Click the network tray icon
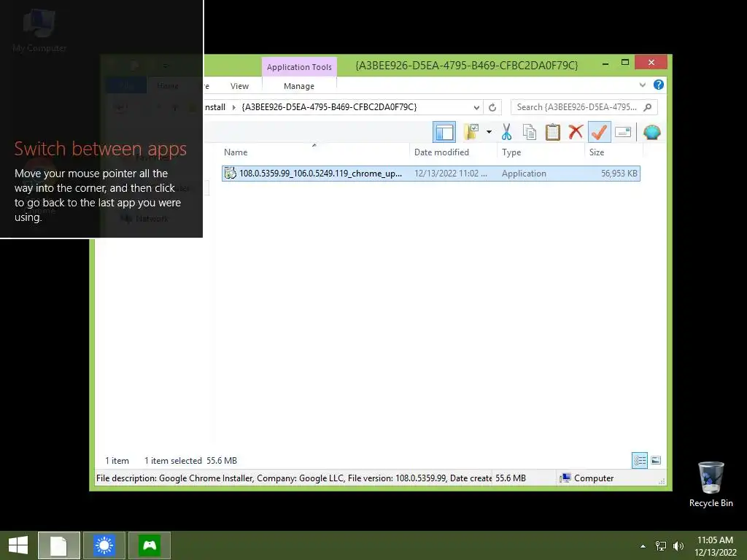 [x=661, y=545]
